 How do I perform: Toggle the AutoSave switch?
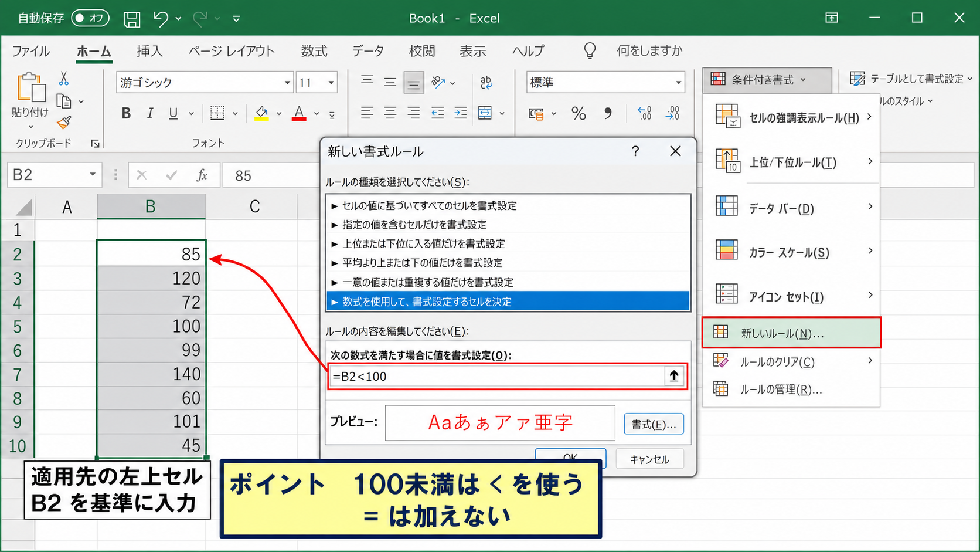(x=90, y=18)
